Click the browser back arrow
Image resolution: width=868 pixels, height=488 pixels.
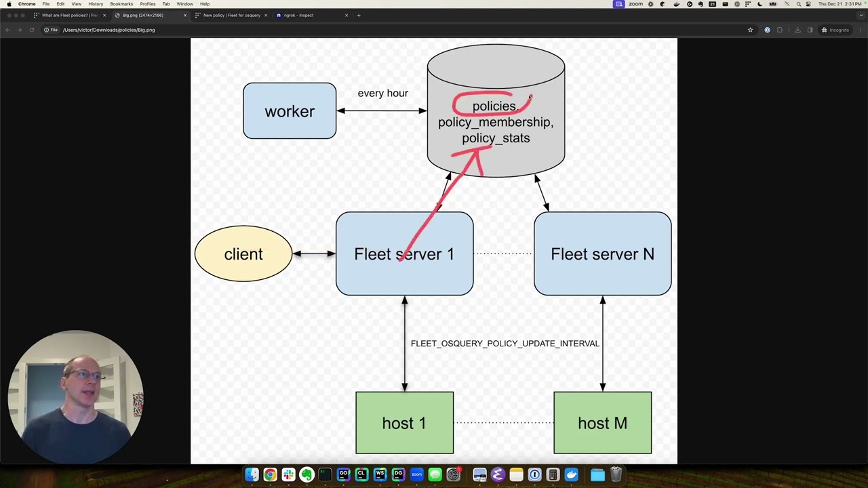point(7,30)
